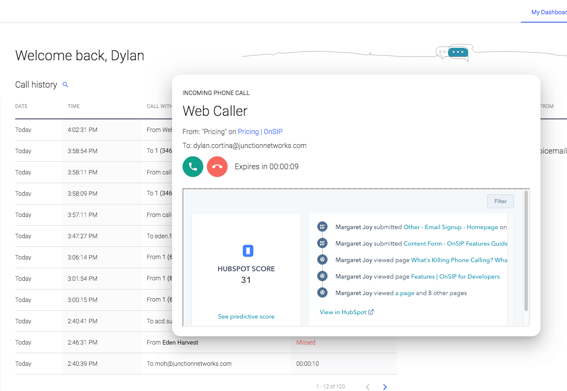Open the call history search magnifier
The width and height of the screenshot is (567, 391).
pyautogui.click(x=65, y=85)
